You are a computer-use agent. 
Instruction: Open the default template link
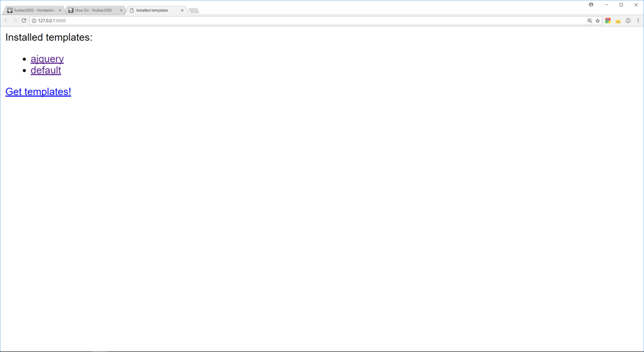tap(46, 70)
